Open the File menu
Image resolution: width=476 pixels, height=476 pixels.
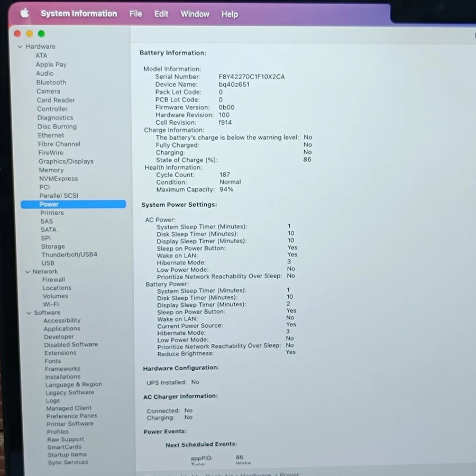tap(135, 14)
